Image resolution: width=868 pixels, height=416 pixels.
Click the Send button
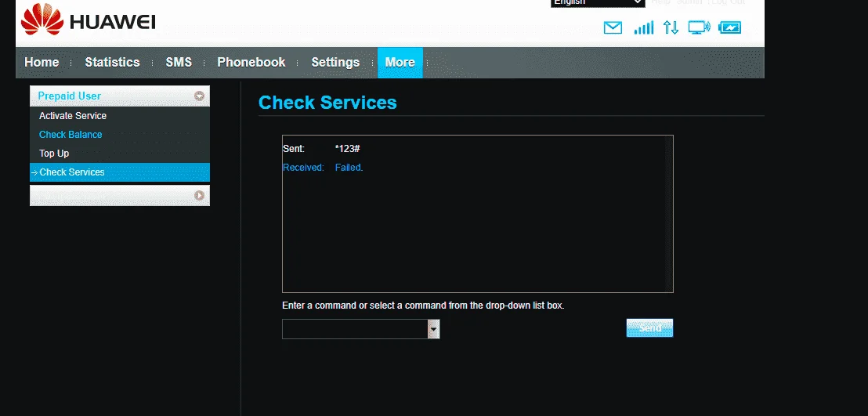(x=650, y=328)
